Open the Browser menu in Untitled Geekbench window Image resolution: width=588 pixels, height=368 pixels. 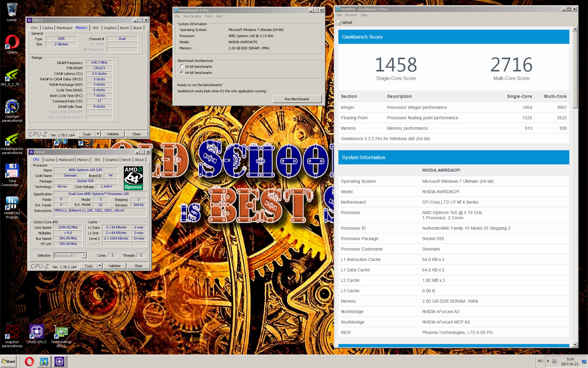coord(351,15)
